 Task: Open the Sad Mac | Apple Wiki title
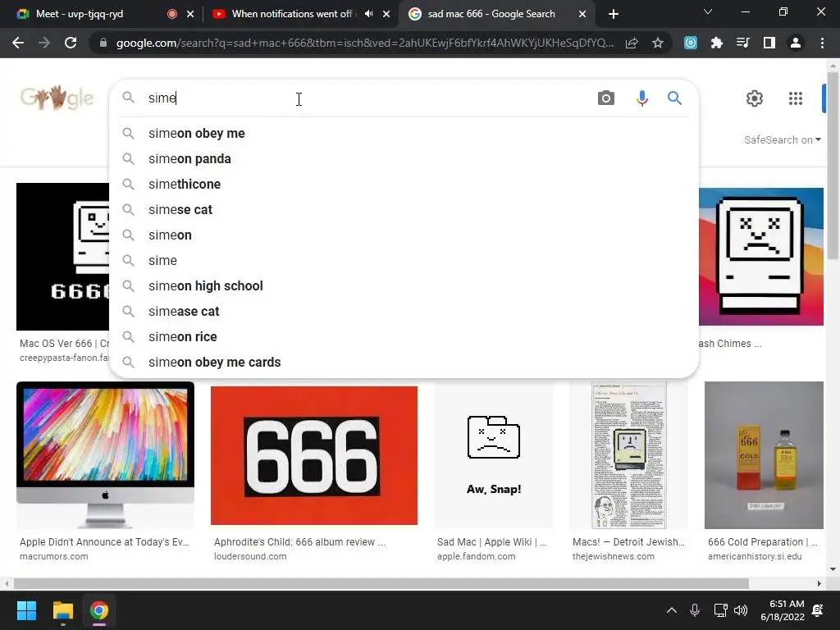click(491, 542)
